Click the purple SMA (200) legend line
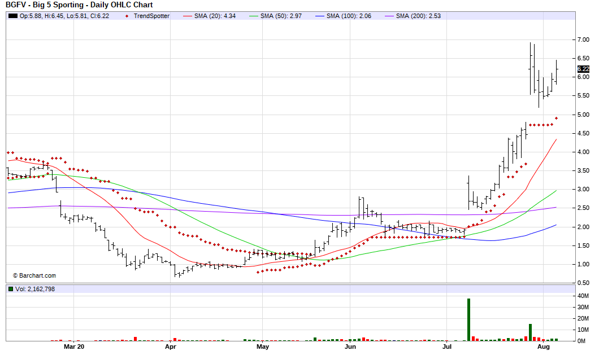 click(x=389, y=16)
